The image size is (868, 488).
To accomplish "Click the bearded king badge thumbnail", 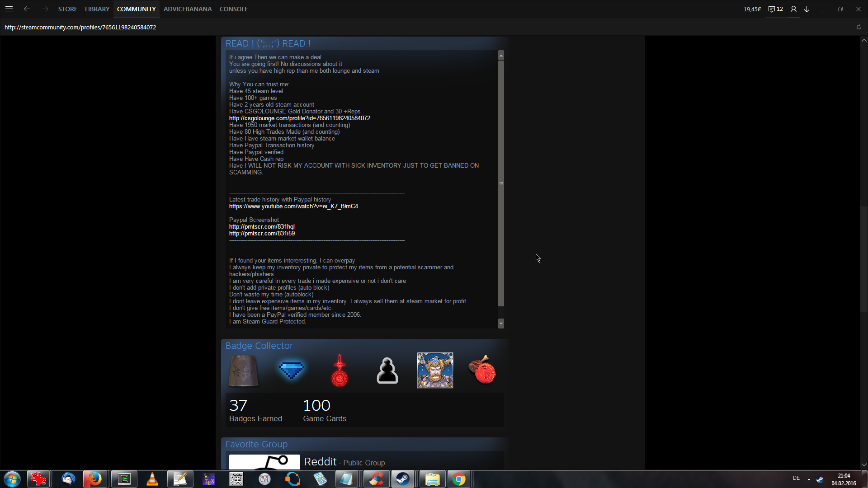I will pos(435,370).
